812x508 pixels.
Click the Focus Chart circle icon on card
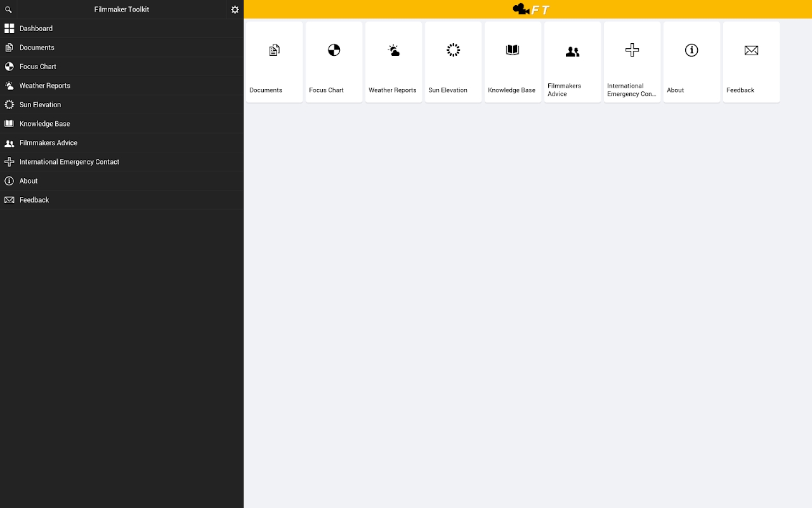[334, 50]
